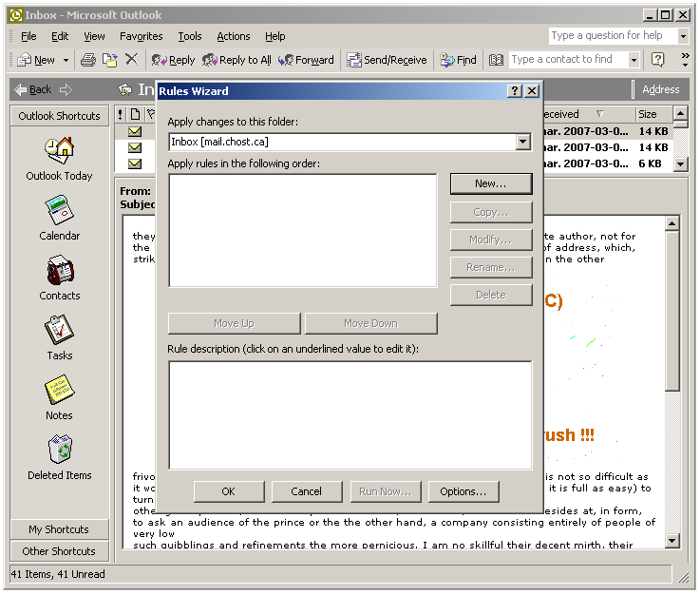Click OK in Rules Wizard
Image resolution: width=700 pixels, height=595 pixels.
[229, 491]
